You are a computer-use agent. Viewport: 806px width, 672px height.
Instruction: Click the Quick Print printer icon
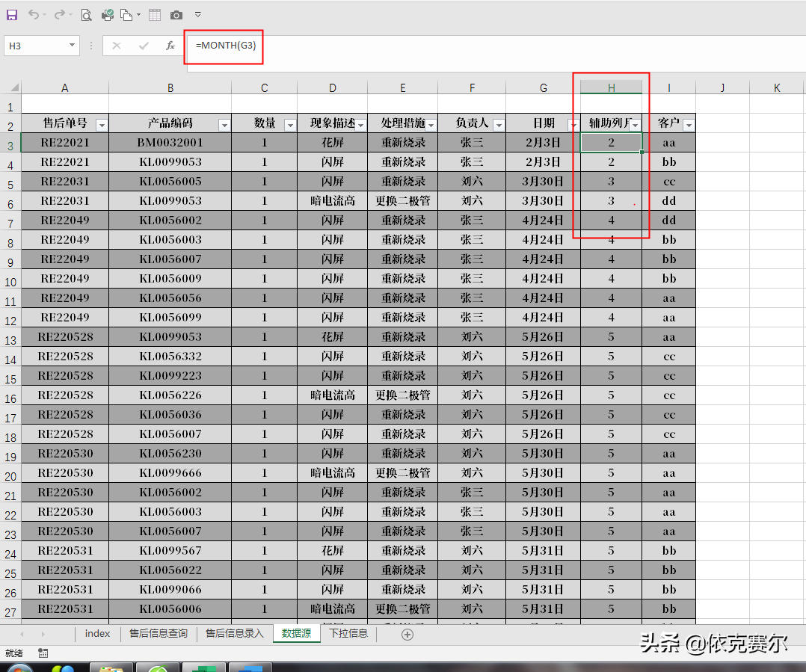[108, 15]
